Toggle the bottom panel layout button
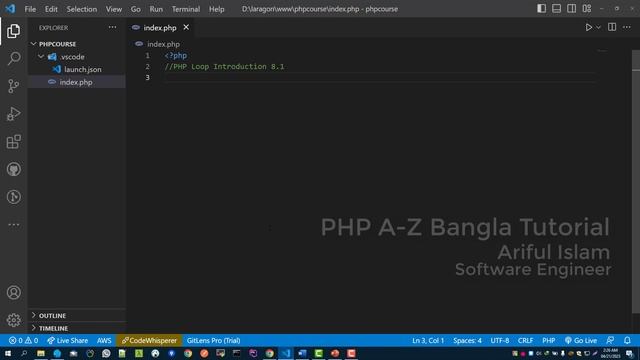 pos(556,9)
